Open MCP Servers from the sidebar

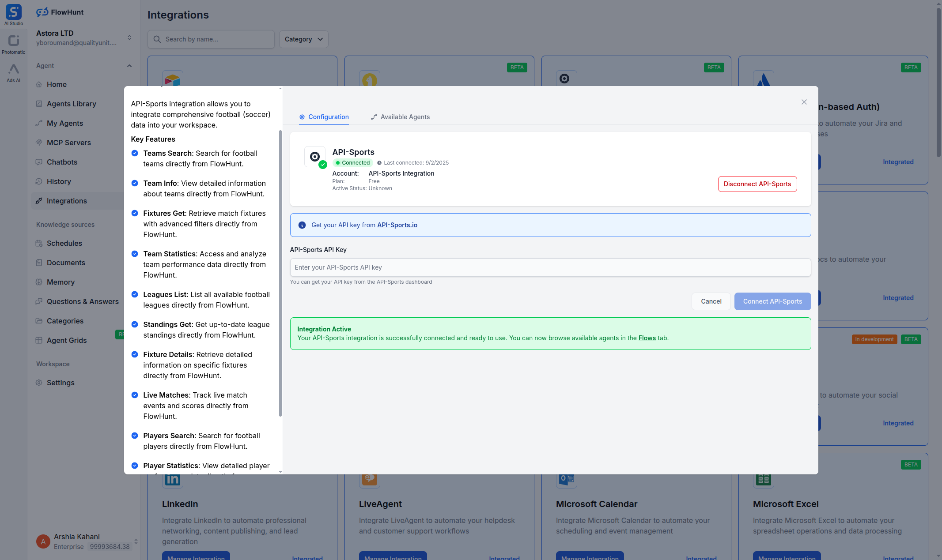[69, 143]
